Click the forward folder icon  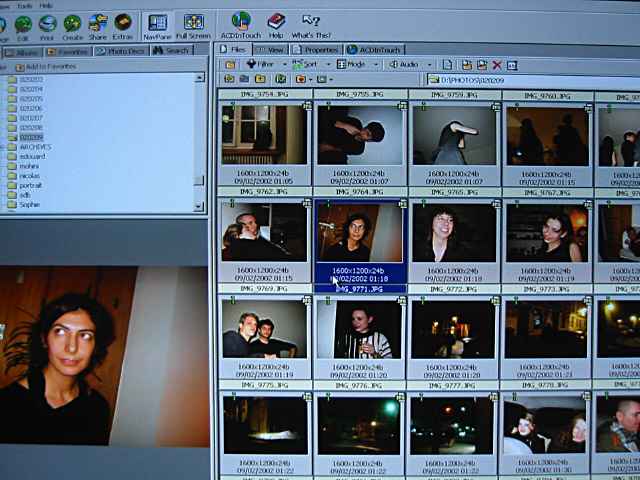coord(244,79)
